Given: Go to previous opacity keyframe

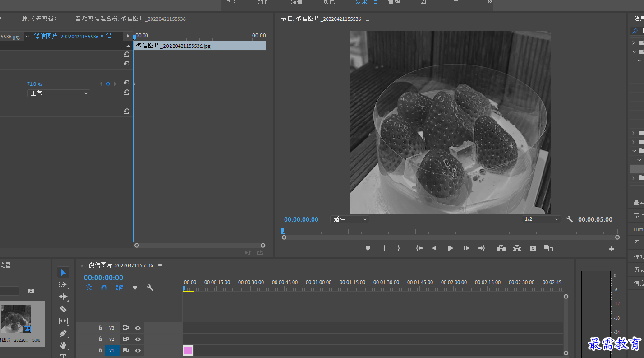Looking at the screenshot, I should pyautogui.click(x=101, y=84).
